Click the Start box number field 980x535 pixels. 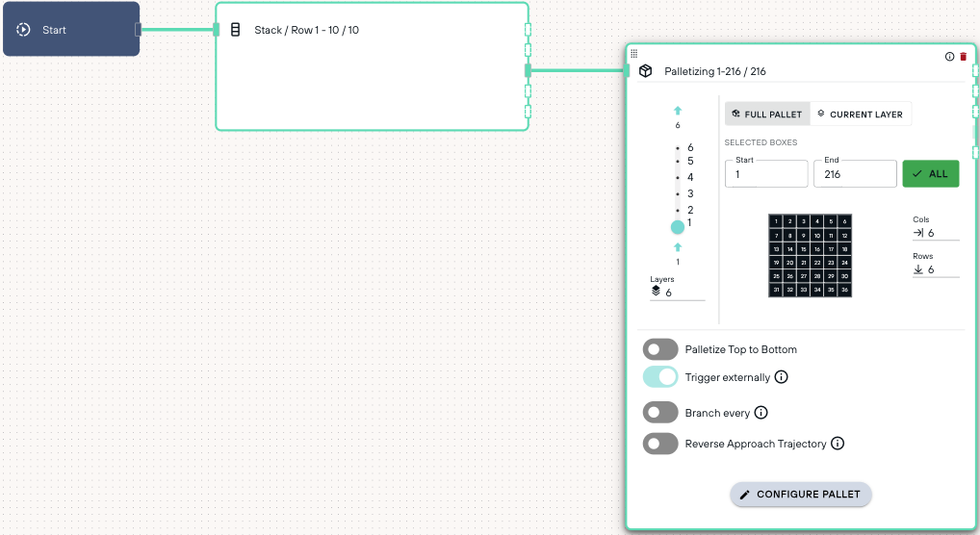766,174
